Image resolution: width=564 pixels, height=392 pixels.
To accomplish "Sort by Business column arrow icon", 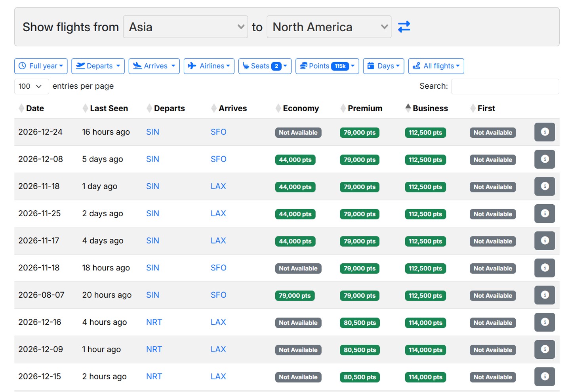I will (408, 108).
